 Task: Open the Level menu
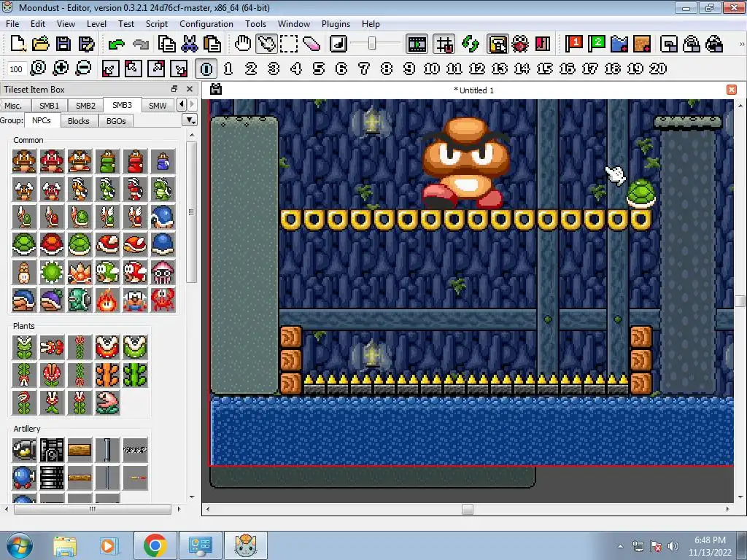click(96, 24)
